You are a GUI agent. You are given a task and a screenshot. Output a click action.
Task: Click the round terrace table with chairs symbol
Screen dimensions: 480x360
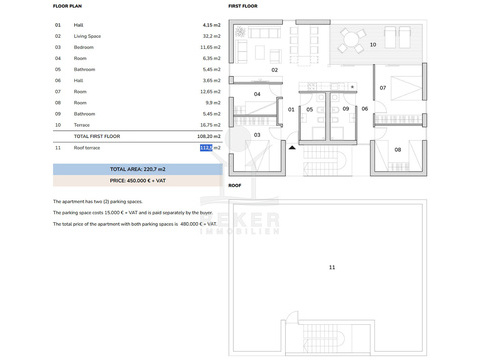352,40
